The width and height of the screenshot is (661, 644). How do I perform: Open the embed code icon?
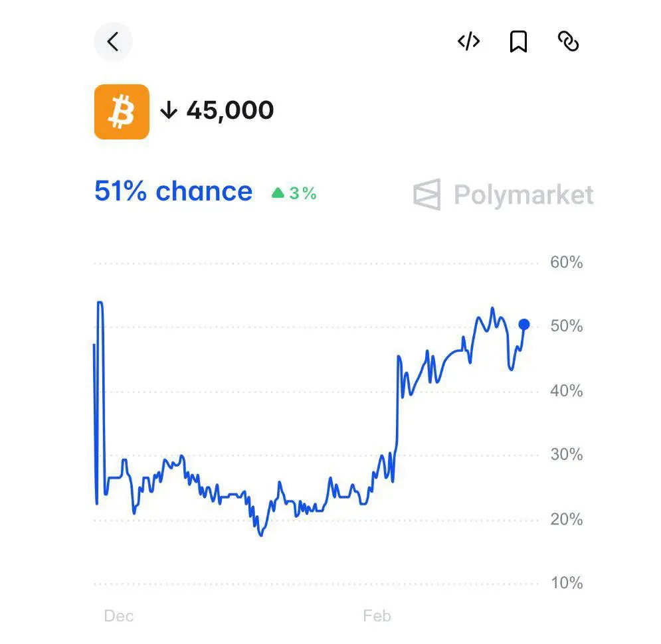tap(469, 42)
